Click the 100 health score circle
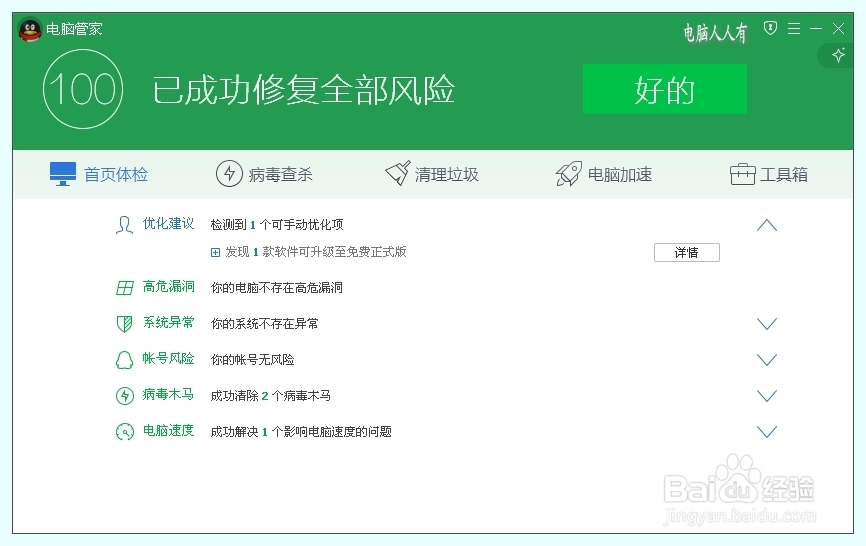866x546 pixels. tap(83, 89)
